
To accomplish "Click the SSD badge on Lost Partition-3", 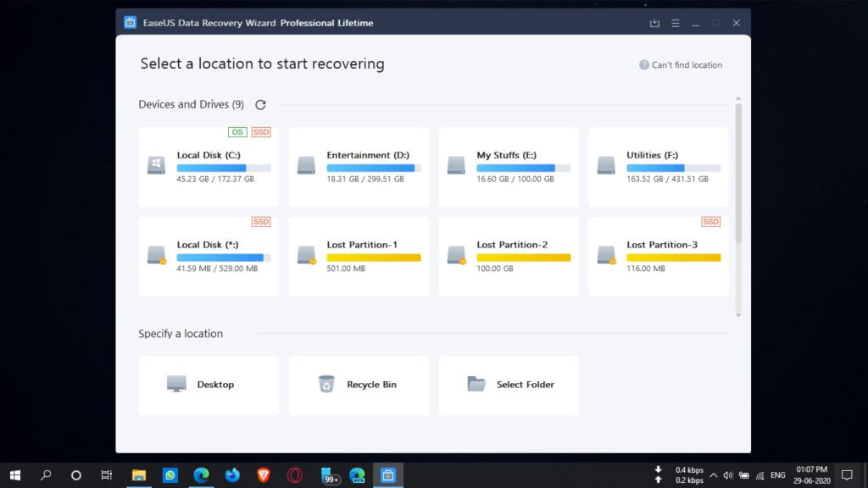I will (x=711, y=221).
